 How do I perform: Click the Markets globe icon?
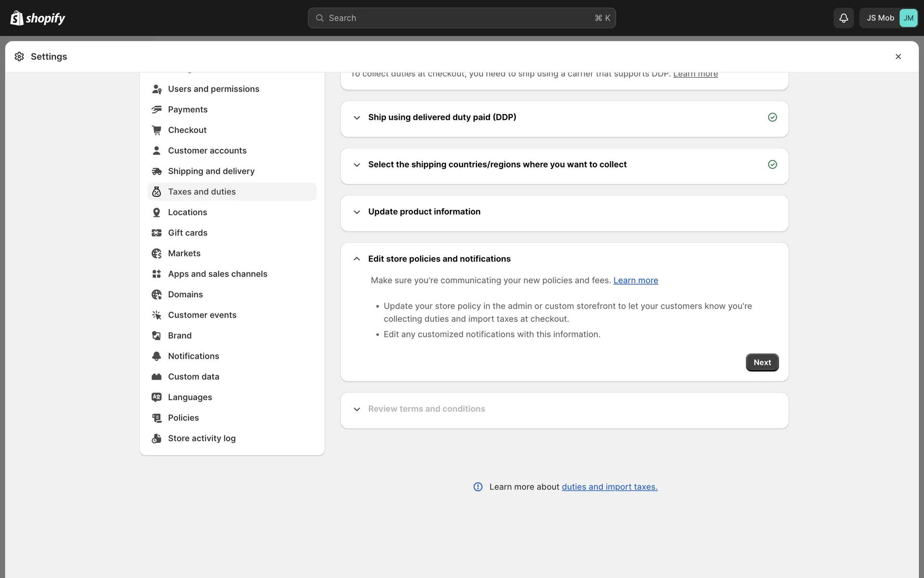[156, 253]
